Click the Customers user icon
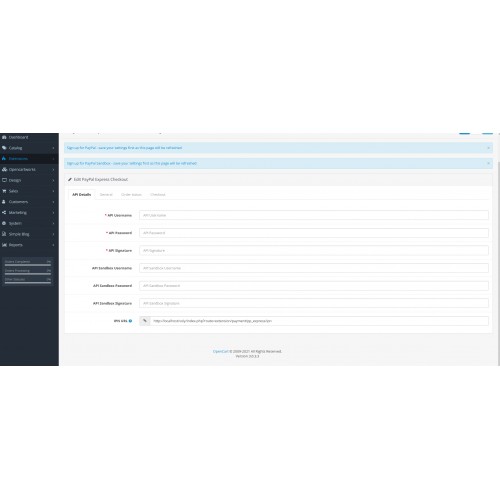 point(4,202)
